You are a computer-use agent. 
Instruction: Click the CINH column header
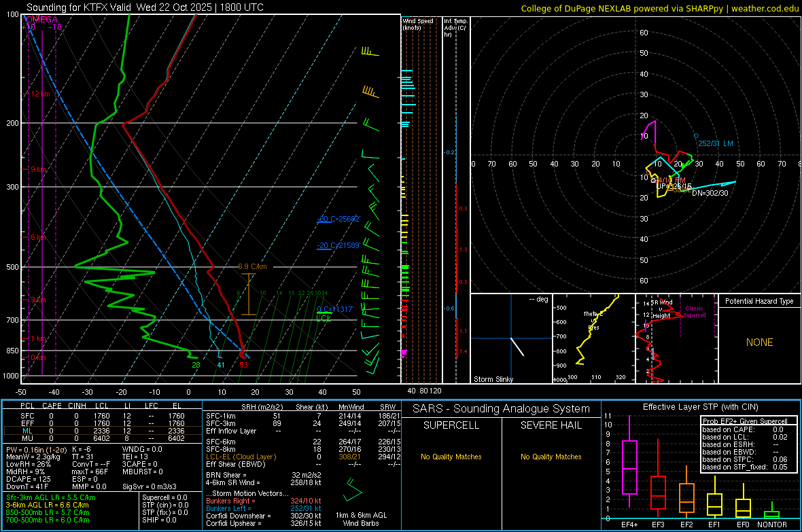coord(77,406)
